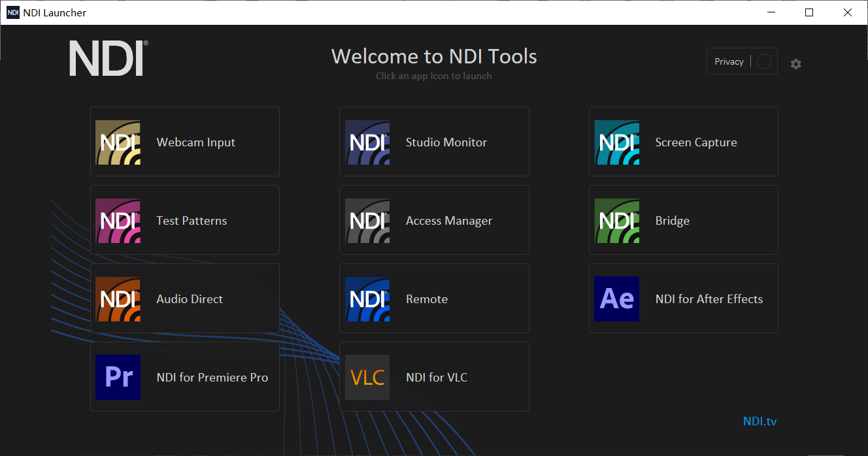Open the Remote app
The width and height of the screenshot is (868, 456).
[x=434, y=299]
